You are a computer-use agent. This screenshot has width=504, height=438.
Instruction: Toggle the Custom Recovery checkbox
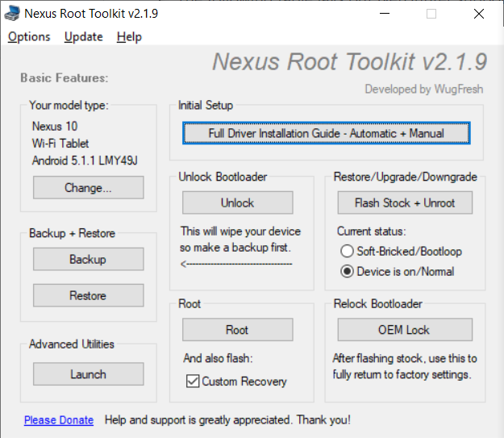(x=193, y=381)
